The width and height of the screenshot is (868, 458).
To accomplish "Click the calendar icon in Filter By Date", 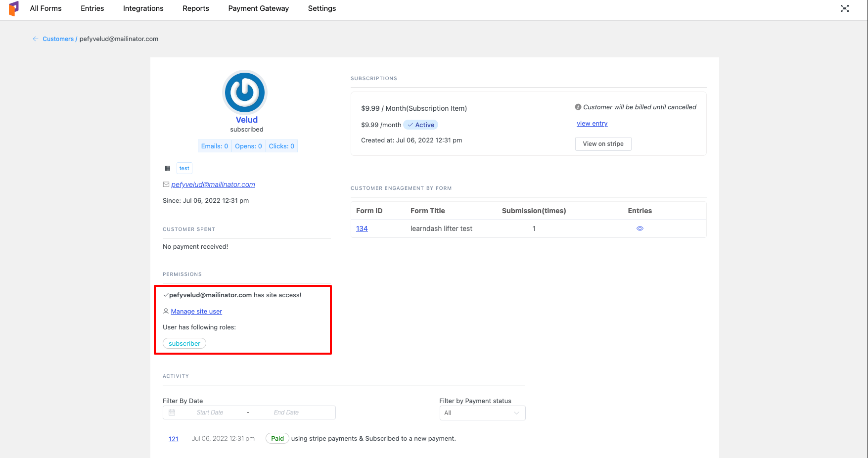I will click(172, 412).
